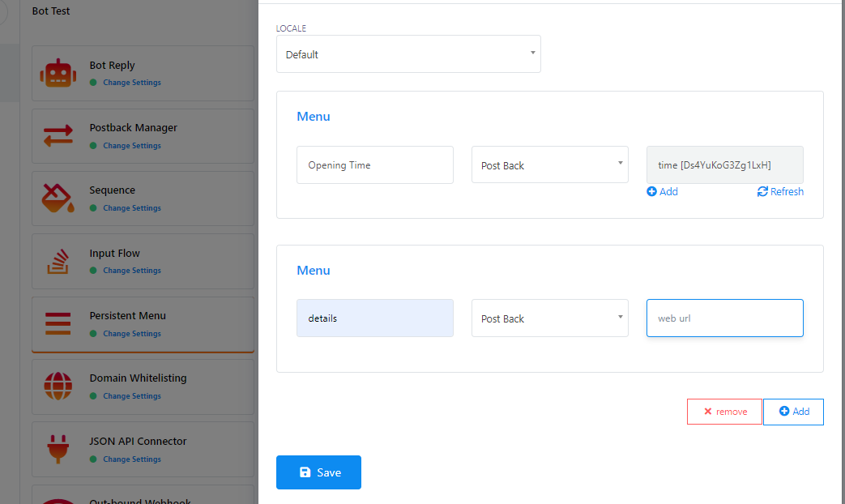
Task: Click the Persistent Menu bars icon
Action: pos(58,323)
